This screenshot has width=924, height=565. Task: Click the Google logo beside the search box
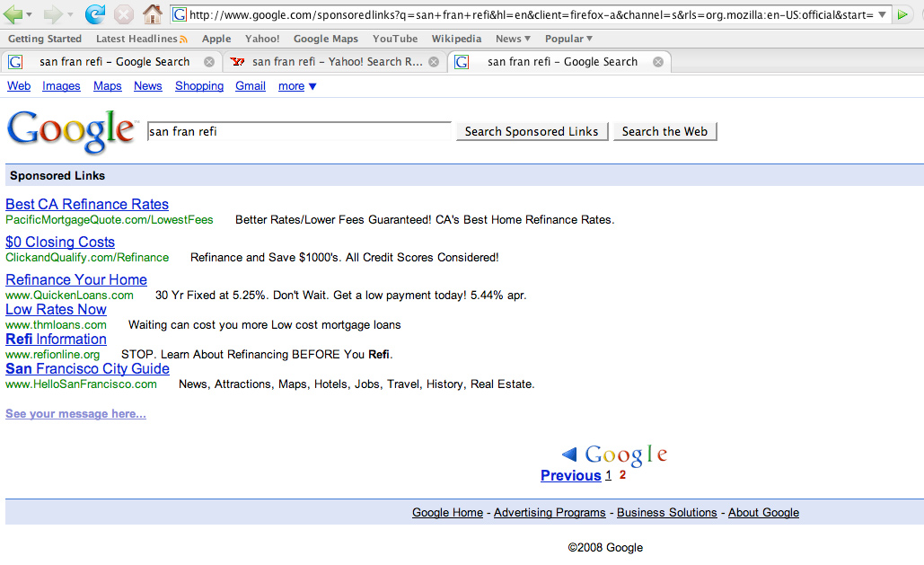point(72,131)
